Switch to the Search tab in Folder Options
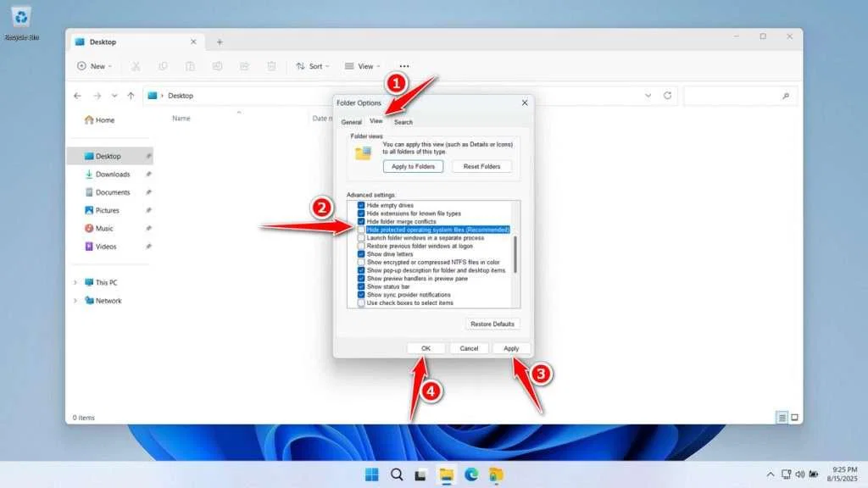868x488 pixels. pos(403,121)
